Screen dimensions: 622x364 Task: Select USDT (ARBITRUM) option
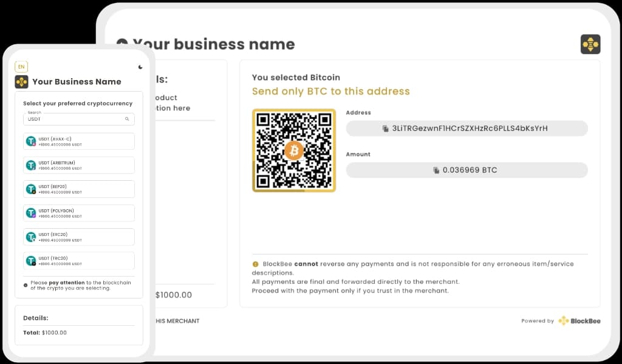79,165
